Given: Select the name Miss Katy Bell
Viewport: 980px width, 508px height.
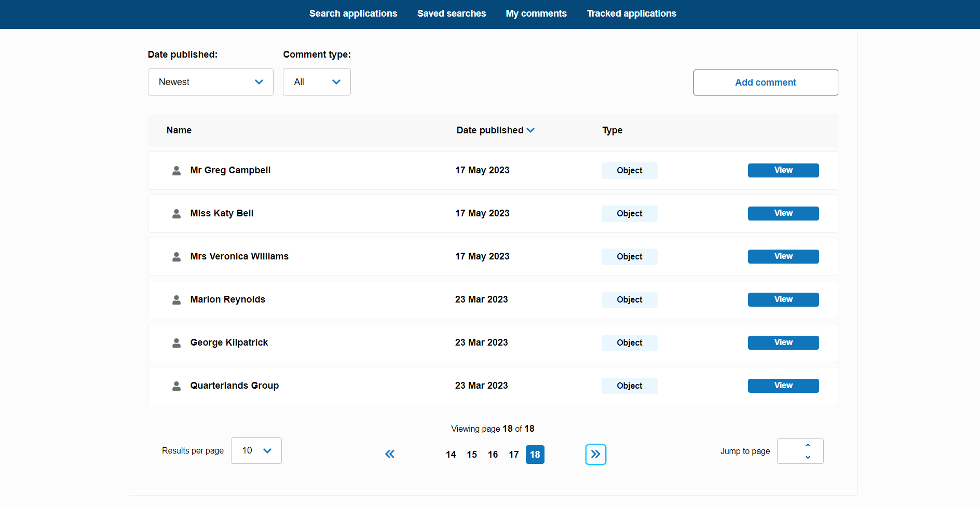Looking at the screenshot, I should [222, 213].
